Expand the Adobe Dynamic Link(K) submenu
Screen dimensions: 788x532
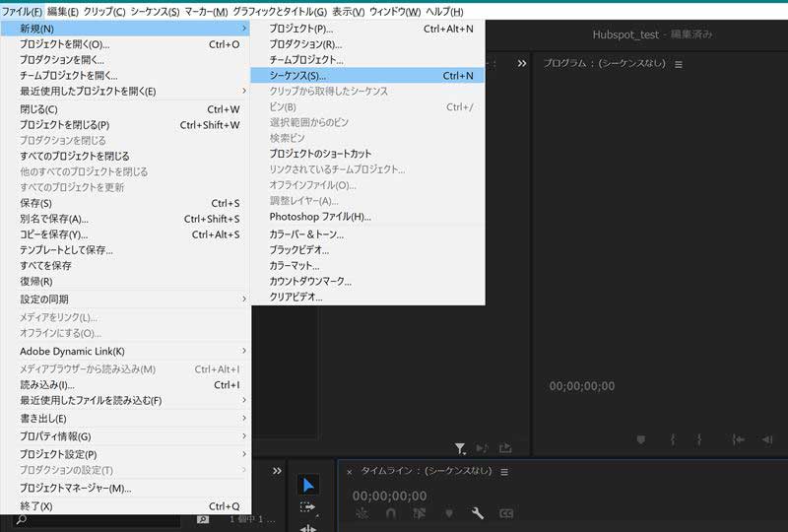click(125, 351)
